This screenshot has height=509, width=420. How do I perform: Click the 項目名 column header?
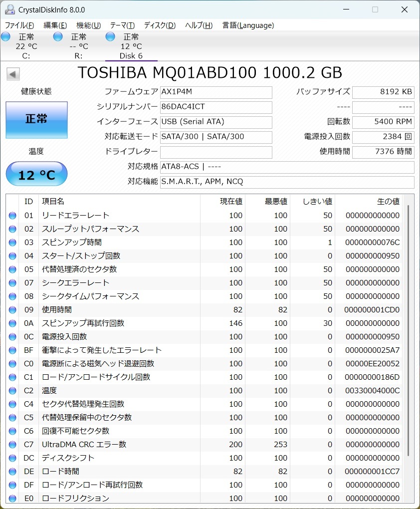point(119,202)
